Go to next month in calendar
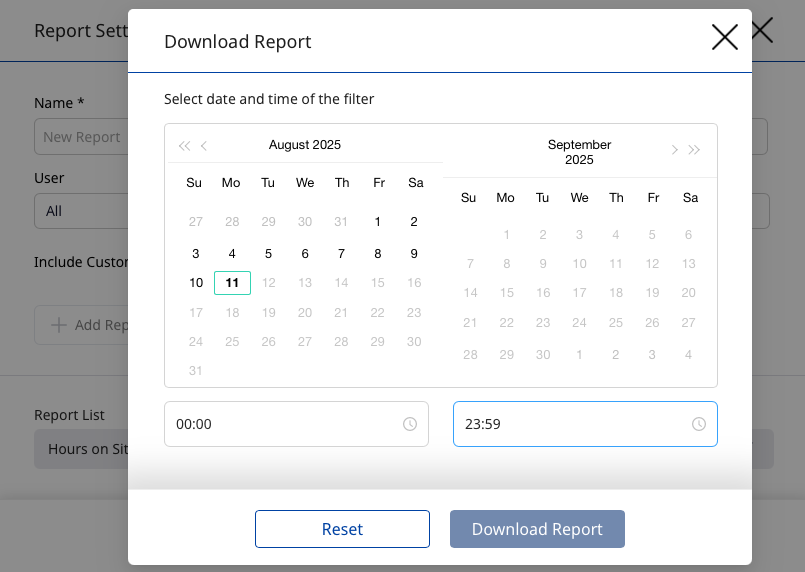Screen dimensions: 805x572 674,150
